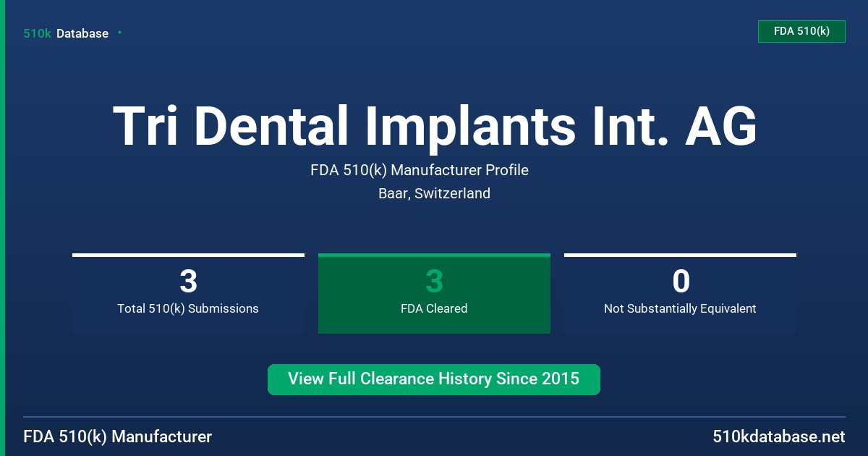Click the FDA 510(k) badge

[x=801, y=31]
